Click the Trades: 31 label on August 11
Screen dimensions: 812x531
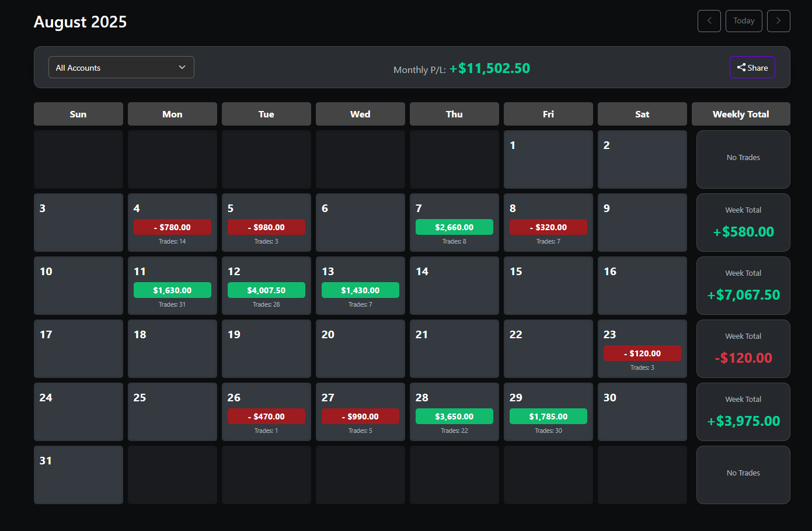(x=172, y=304)
